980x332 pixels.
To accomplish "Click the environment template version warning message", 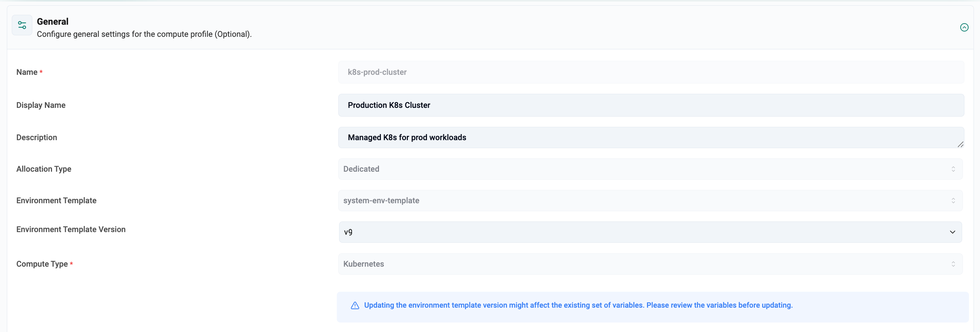I will click(x=578, y=305).
